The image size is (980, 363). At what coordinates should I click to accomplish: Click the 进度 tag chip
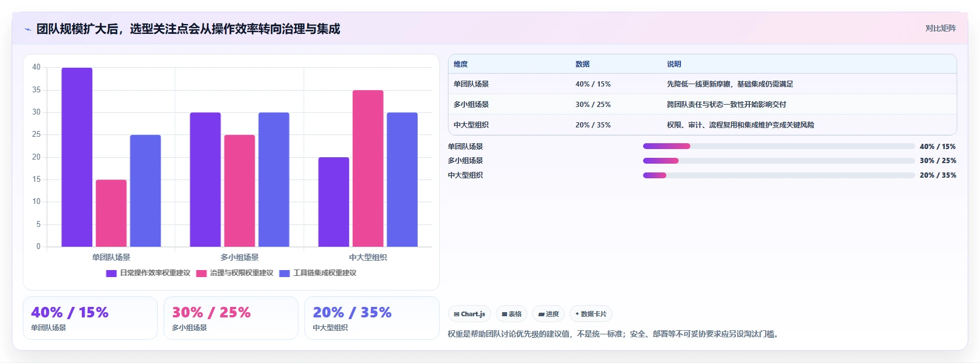tap(548, 314)
